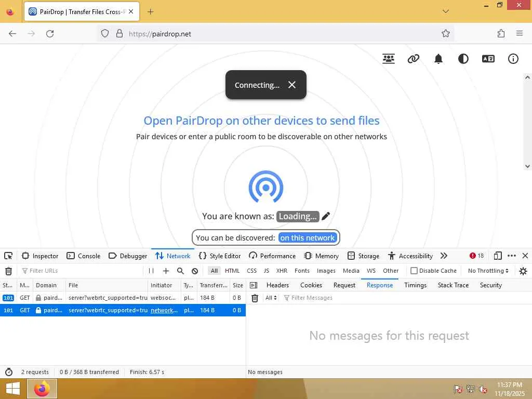
Task: Open the All message type dropdown
Action: (x=271, y=298)
